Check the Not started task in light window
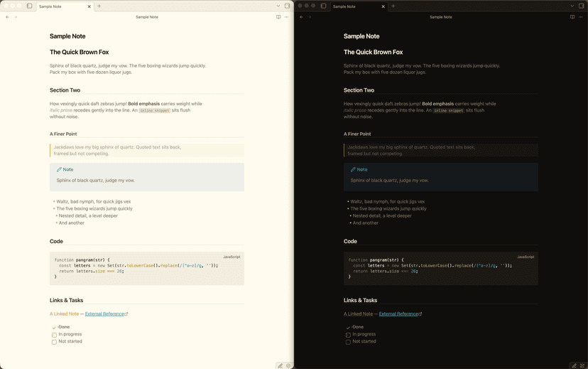The height and width of the screenshot is (369, 588). pyautogui.click(x=54, y=341)
